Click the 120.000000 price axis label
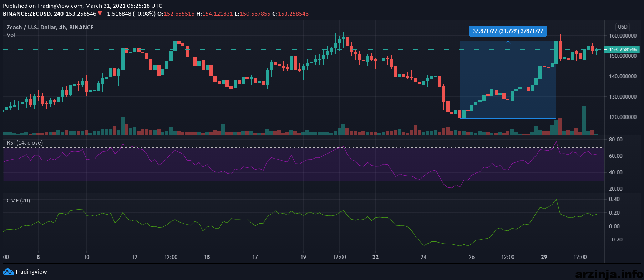Viewport: 644px width, 280px height. [623, 117]
